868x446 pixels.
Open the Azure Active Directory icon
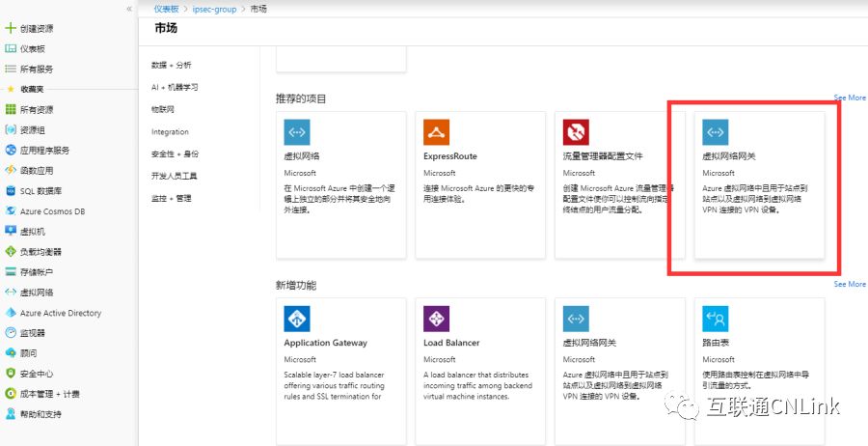click(x=10, y=313)
